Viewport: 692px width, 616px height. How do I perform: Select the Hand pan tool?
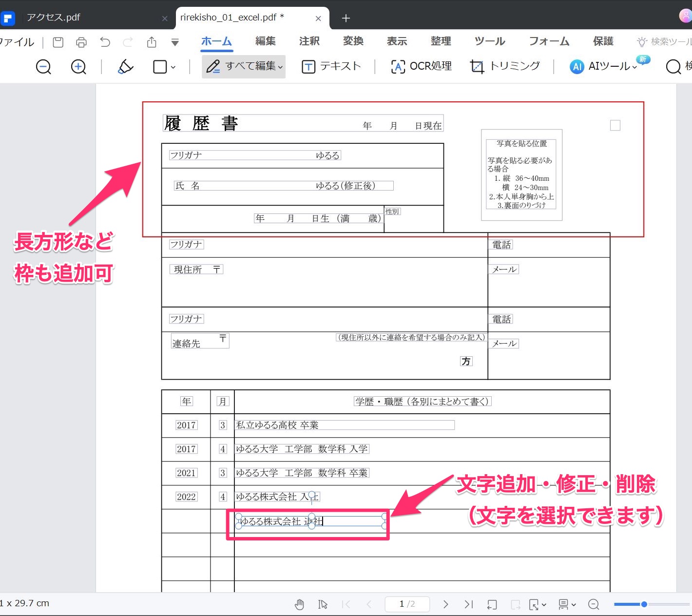(x=299, y=604)
